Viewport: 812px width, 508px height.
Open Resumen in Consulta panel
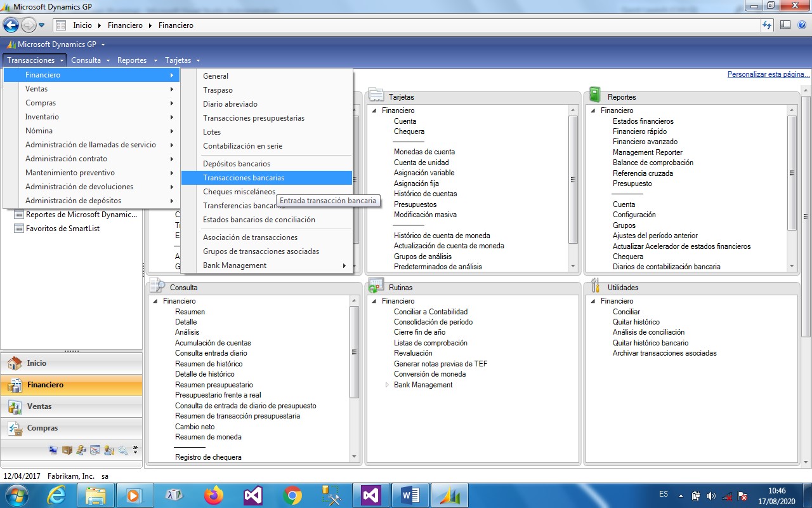pyautogui.click(x=190, y=312)
